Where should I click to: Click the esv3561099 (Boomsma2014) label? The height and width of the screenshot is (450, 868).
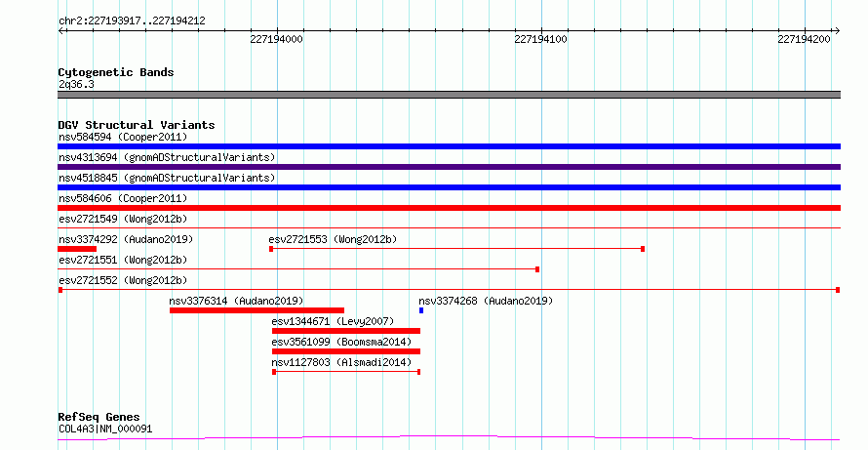coord(341,342)
